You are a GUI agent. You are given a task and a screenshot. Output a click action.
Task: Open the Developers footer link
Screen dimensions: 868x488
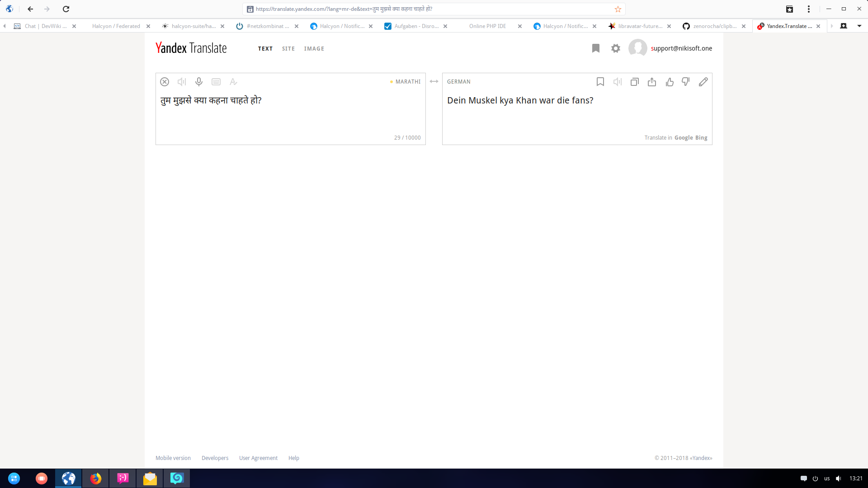(215, 458)
